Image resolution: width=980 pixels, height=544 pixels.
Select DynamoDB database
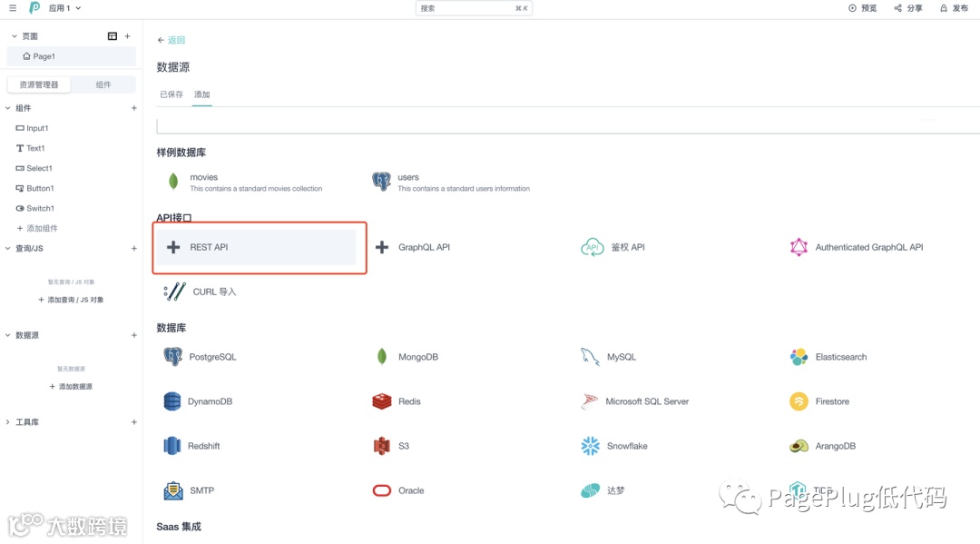(198, 401)
